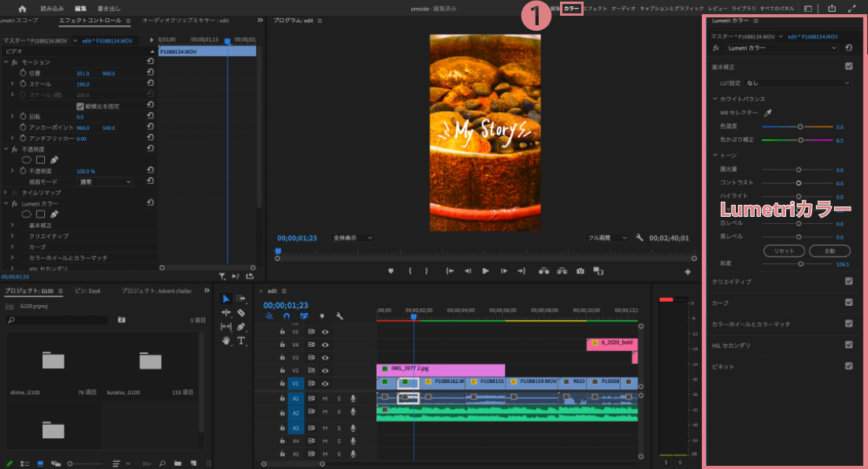Expand the Time Remapping effect

click(6, 192)
